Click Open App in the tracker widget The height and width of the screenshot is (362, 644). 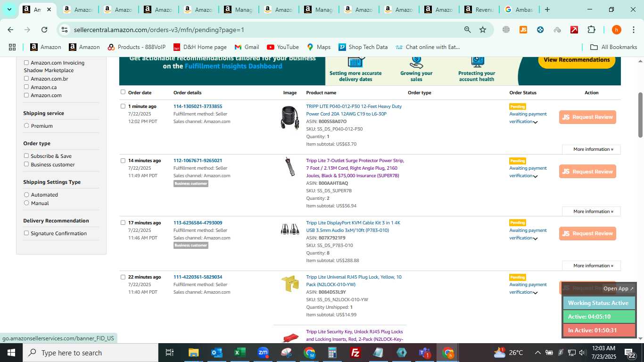pos(619,288)
